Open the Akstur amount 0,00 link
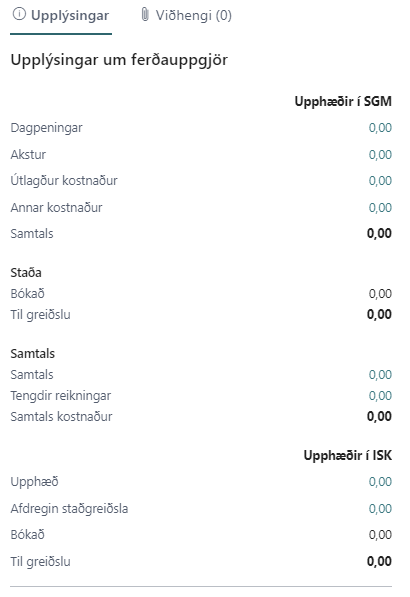The height and width of the screenshot is (597, 410). click(380, 155)
